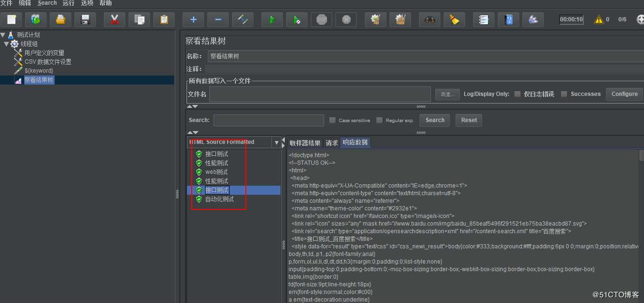
Task: Open the Search menu
Action: point(47,3)
